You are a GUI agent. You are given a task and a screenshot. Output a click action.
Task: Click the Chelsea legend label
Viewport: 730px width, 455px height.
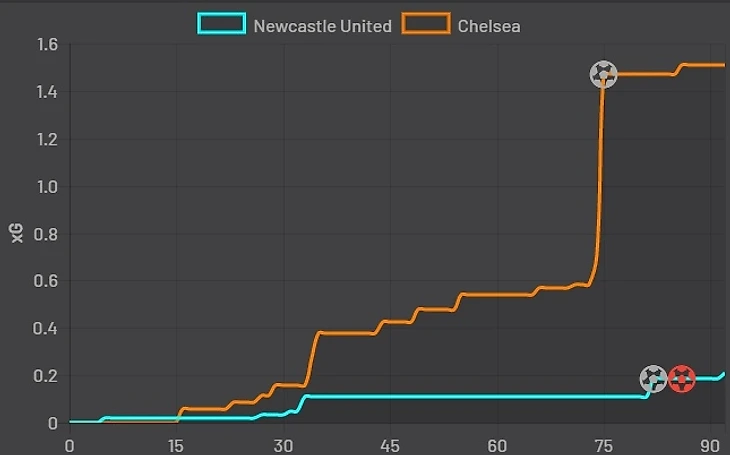489,26
